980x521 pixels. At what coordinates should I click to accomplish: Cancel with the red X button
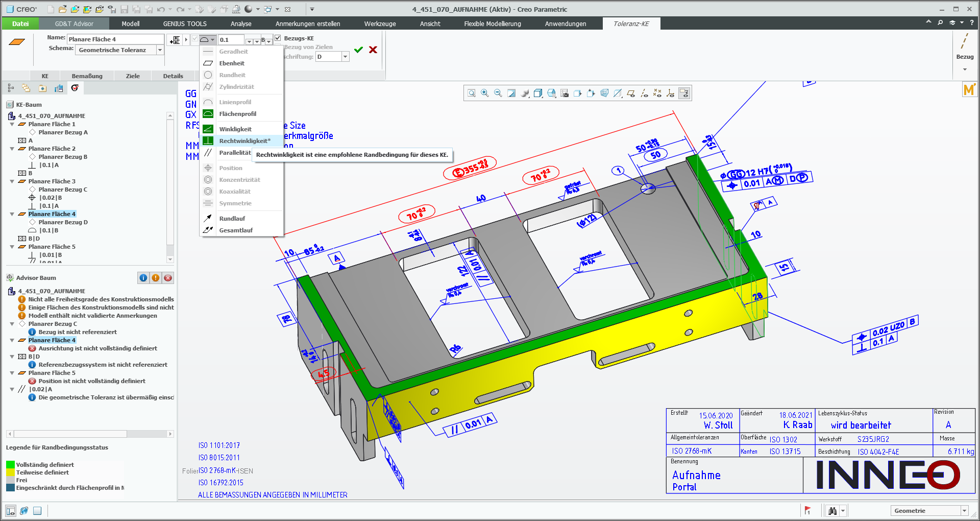[x=373, y=50]
